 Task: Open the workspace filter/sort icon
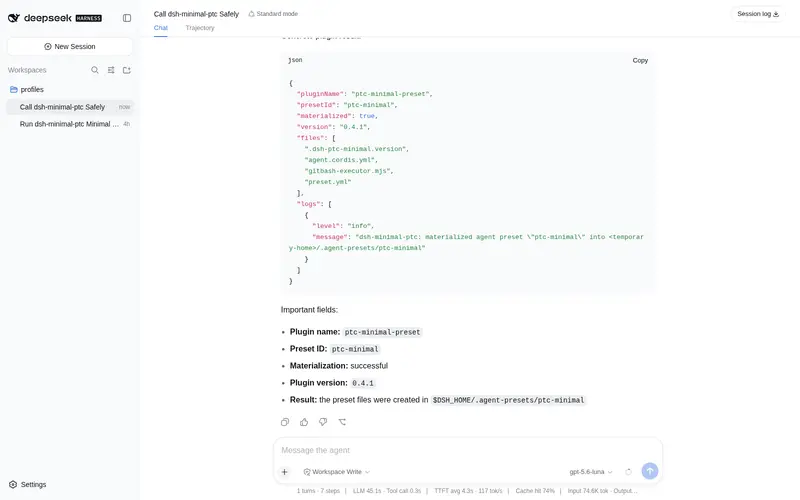pos(111,70)
